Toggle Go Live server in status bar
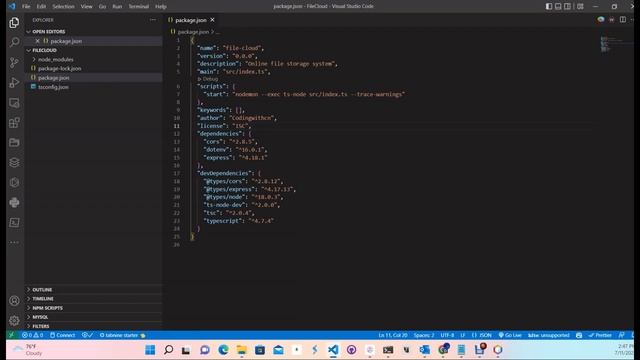640x360 pixels. pyautogui.click(x=510, y=335)
